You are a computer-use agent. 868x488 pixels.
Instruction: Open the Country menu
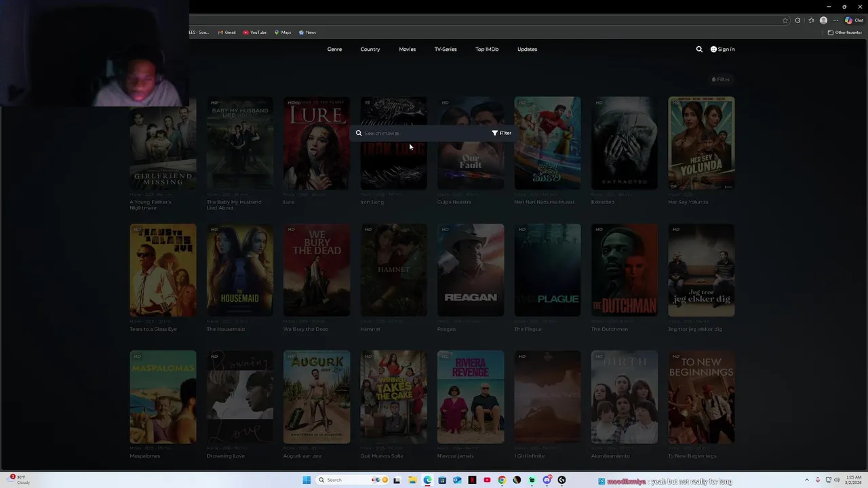370,49
